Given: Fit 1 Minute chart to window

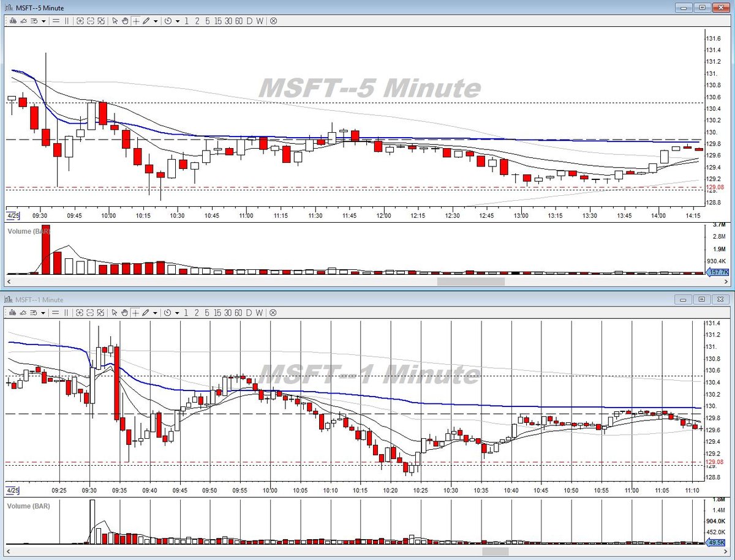Looking at the screenshot, I should click(101, 312).
